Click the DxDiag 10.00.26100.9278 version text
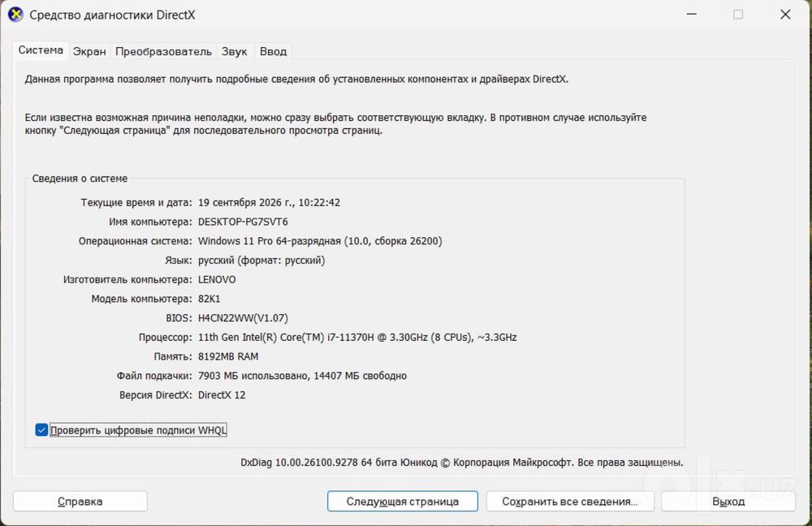The width and height of the screenshot is (812, 526). coord(462,463)
